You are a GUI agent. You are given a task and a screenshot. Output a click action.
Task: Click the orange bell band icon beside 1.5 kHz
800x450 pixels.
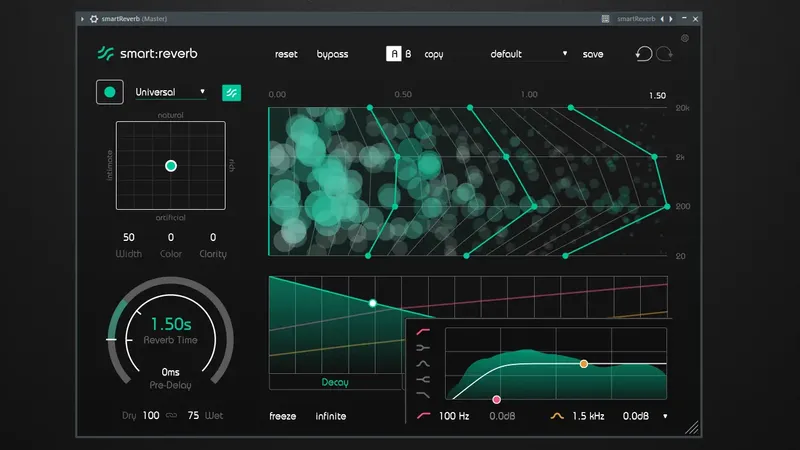pos(557,416)
